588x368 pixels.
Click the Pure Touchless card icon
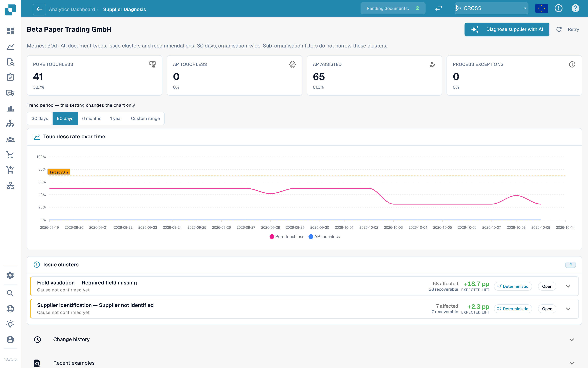(x=152, y=64)
